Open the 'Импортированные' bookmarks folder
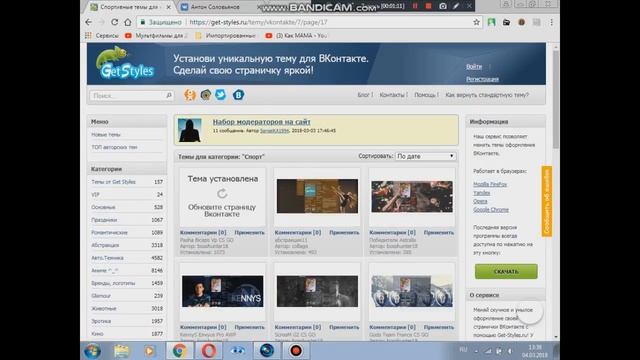Screen dimensions: 640x360 point(225,36)
